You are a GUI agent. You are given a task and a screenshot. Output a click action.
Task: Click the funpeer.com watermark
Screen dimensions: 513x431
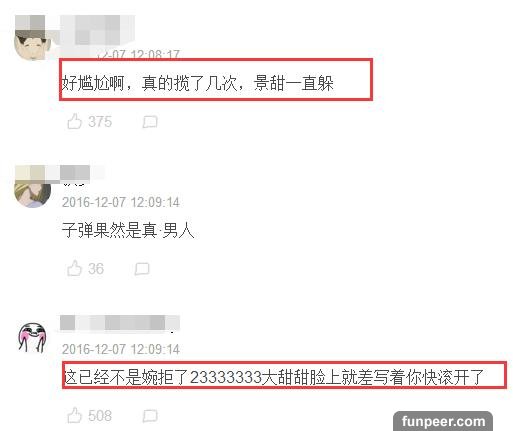tap(443, 421)
